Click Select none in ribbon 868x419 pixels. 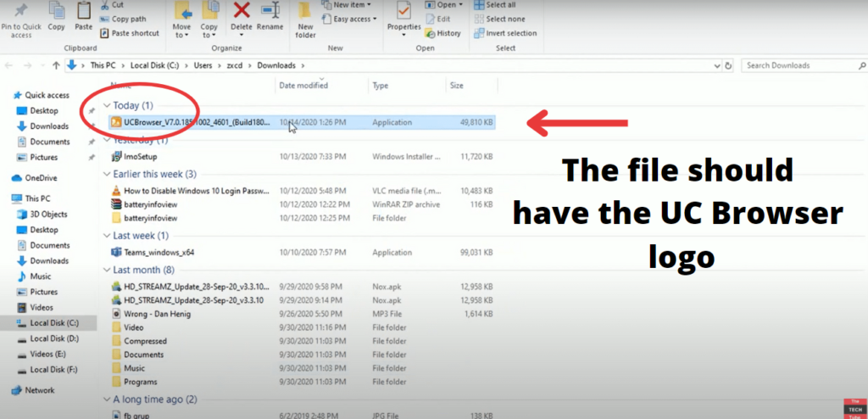coord(499,19)
